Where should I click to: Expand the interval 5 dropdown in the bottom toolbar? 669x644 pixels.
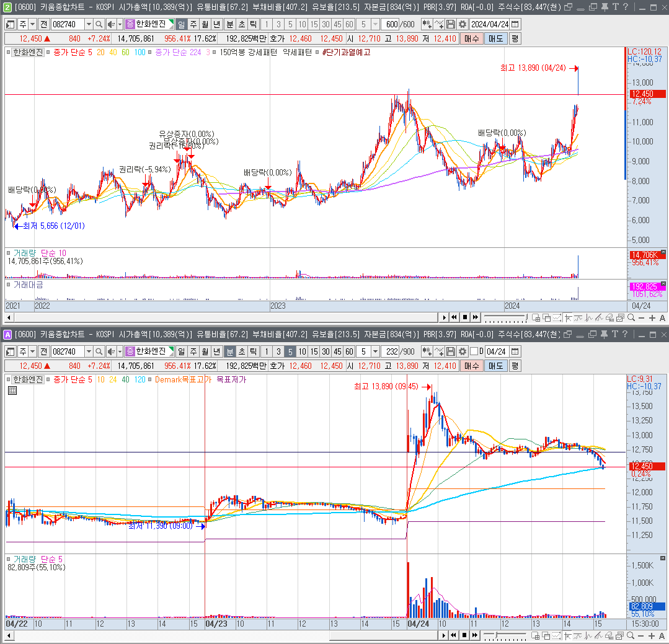coord(375,351)
